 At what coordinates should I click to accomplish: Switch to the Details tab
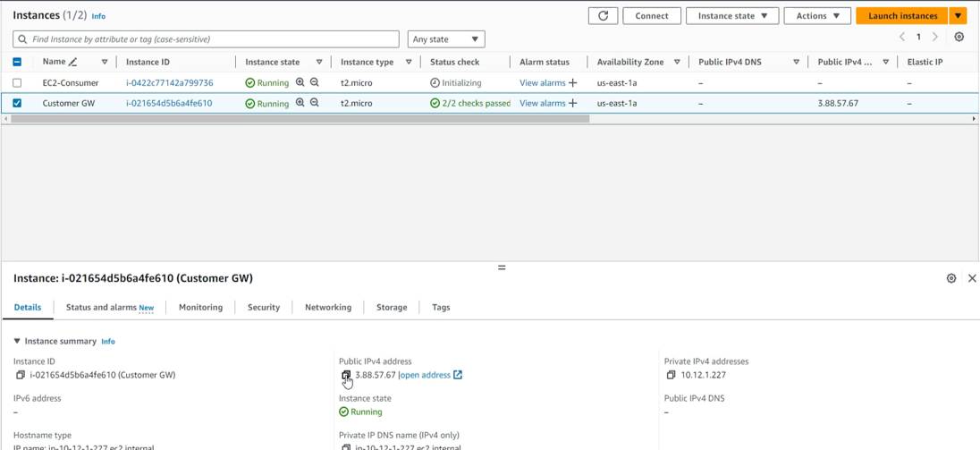[28, 308]
